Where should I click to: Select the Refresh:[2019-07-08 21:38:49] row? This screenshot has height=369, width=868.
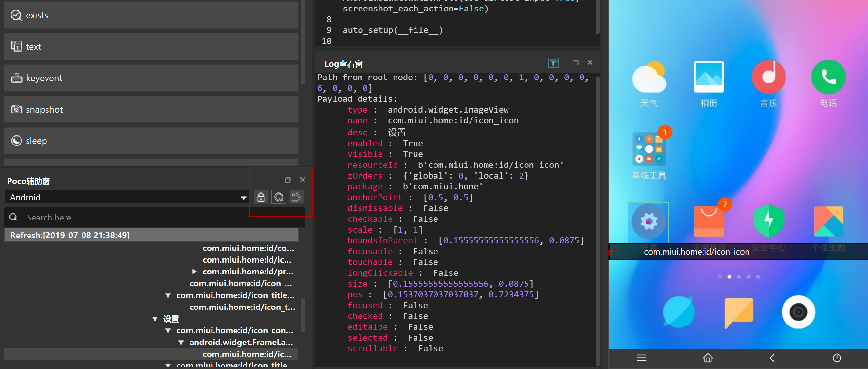click(151, 235)
